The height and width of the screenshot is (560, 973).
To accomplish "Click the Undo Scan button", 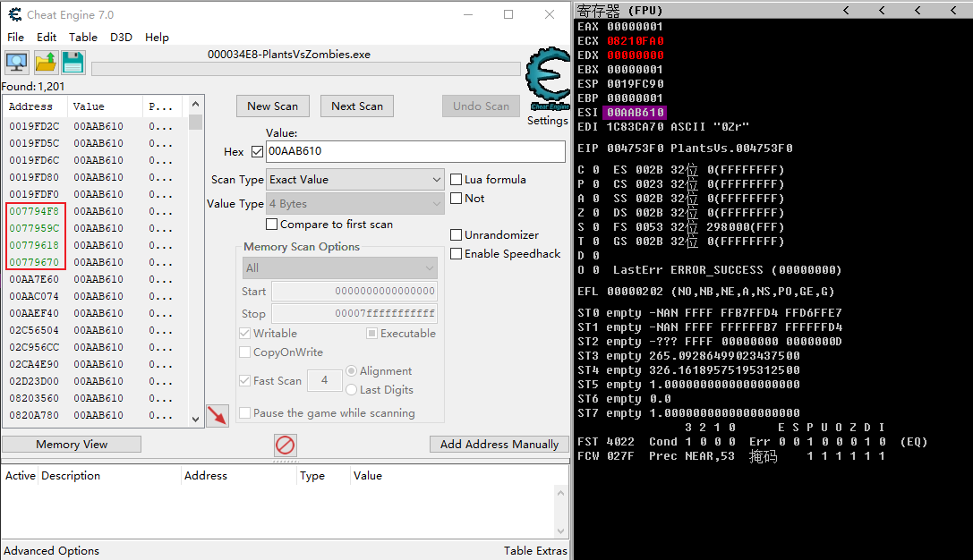I will (481, 106).
